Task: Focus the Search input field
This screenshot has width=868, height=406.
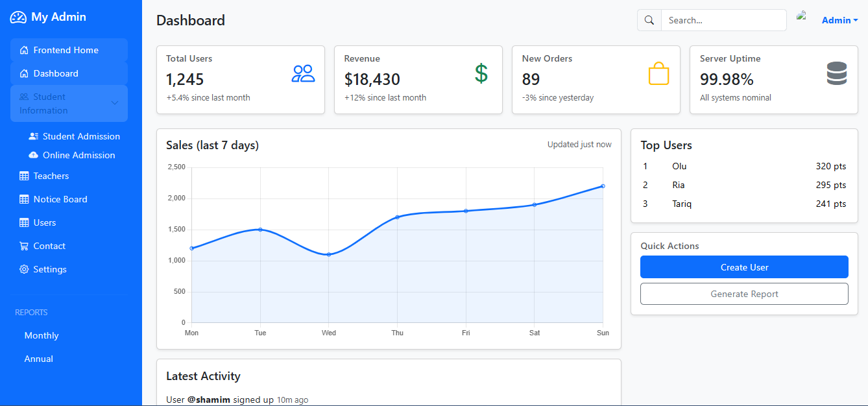Action: (723, 20)
